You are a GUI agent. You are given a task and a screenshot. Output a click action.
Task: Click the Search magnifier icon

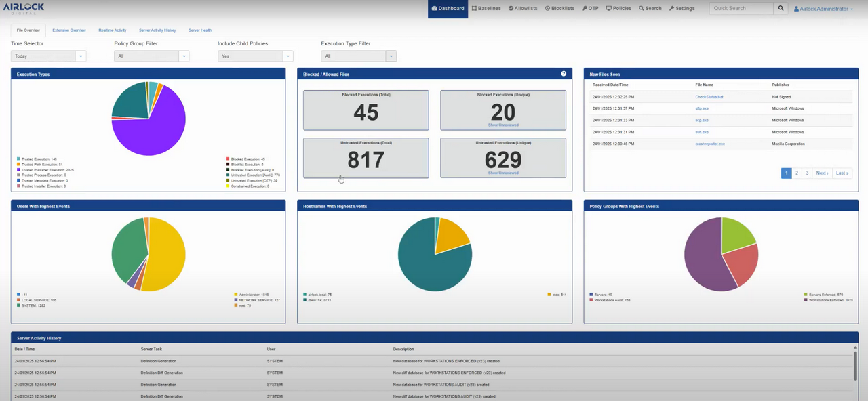[x=780, y=8]
